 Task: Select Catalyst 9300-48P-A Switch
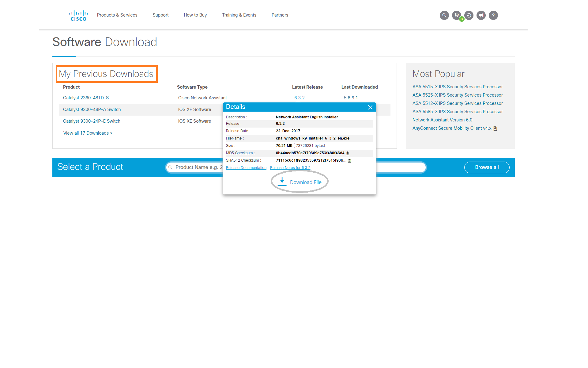92,109
